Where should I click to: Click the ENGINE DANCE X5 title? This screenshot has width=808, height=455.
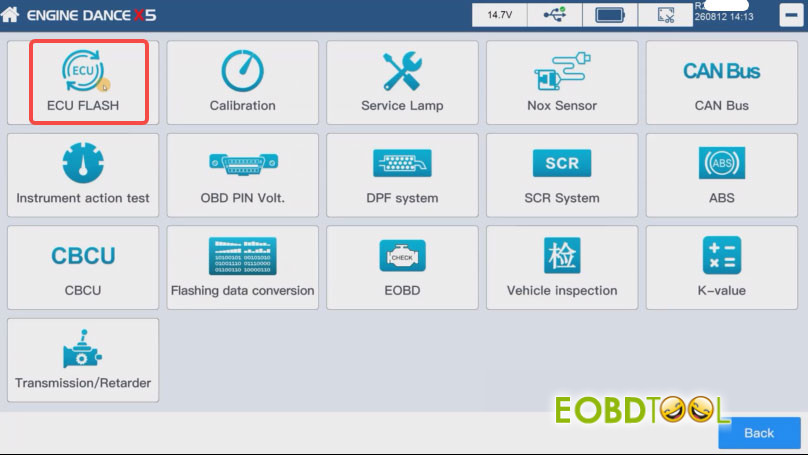pos(91,15)
